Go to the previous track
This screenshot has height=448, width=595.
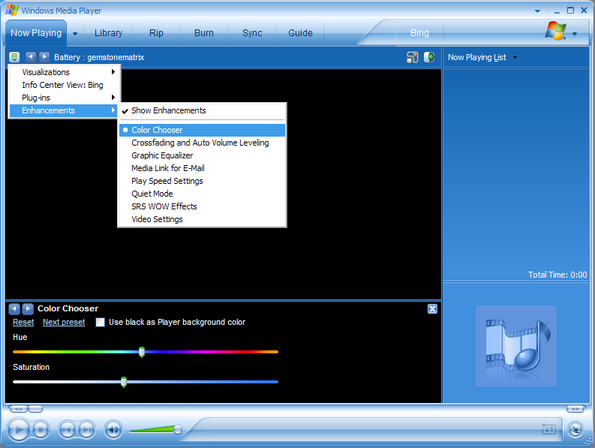tap(67, 430)
